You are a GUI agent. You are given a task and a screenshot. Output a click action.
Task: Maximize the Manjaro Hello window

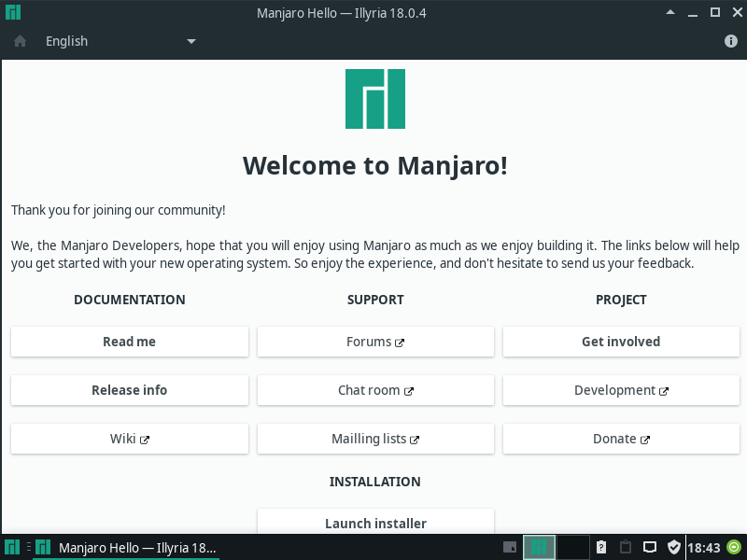[715, 12]
